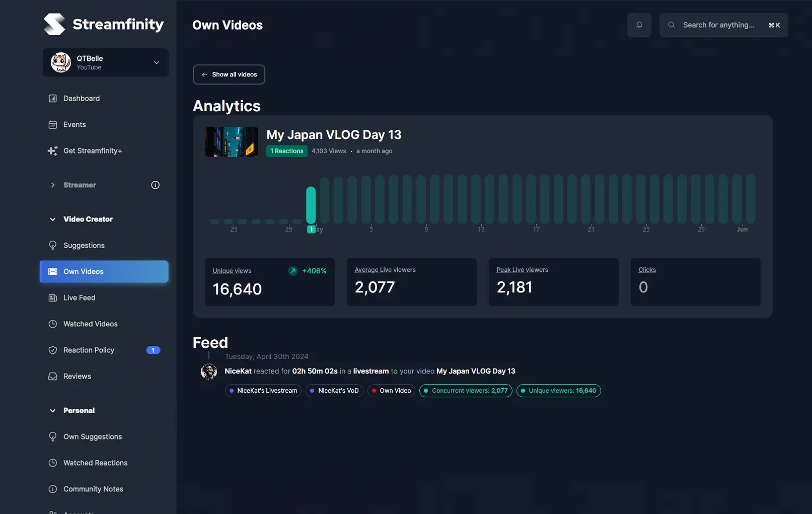Click the Streamfinity logo
812x514 pixels.
coord(104,24)
